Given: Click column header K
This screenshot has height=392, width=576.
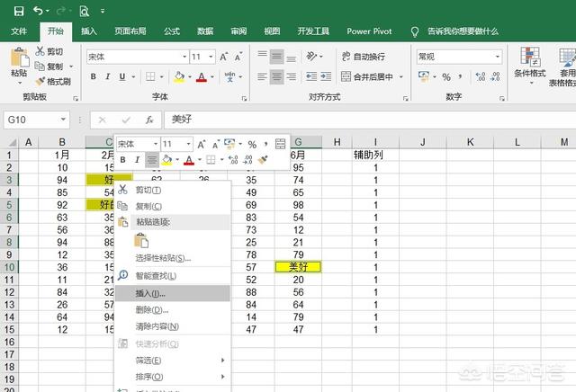Looking at the screenshot, I should click(470, 142).
